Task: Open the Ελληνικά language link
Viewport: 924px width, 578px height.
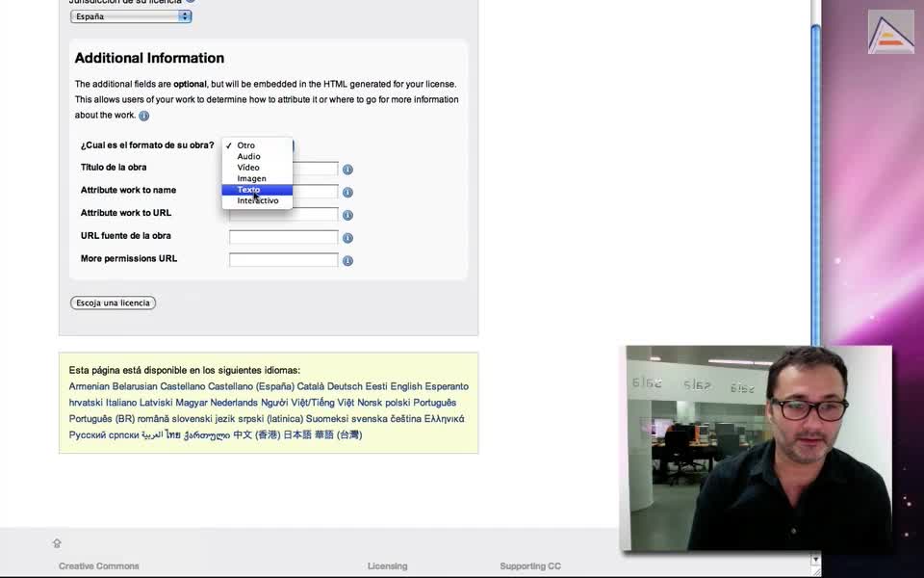Action: 445,419
